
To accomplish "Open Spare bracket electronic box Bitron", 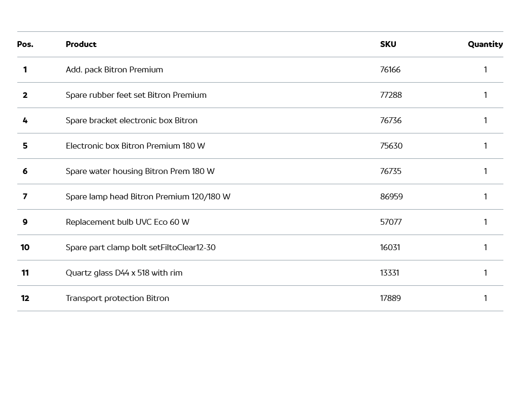I will [132, 121].
